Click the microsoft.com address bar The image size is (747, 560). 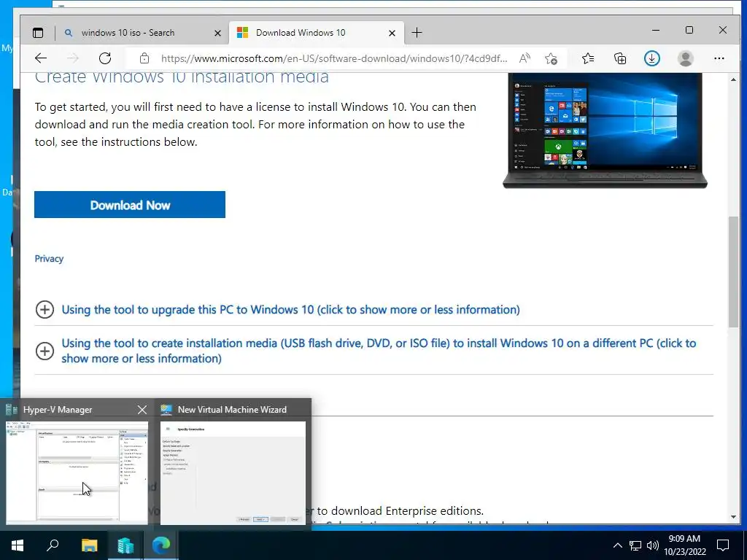(334, 58)
